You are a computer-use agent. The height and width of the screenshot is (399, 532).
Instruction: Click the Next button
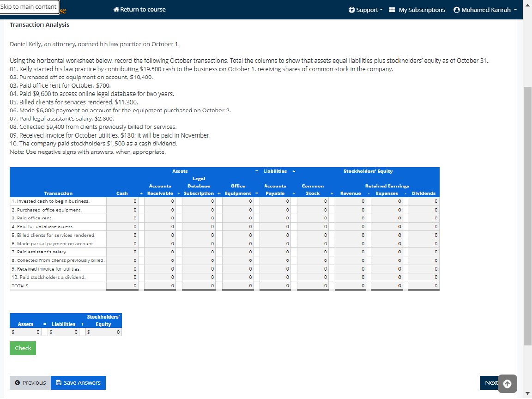[490, 382]
